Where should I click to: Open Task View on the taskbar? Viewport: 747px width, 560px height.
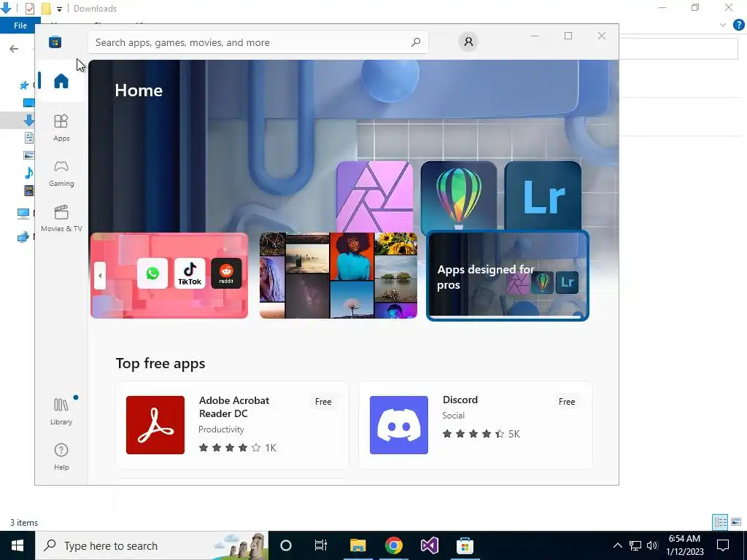321,545
